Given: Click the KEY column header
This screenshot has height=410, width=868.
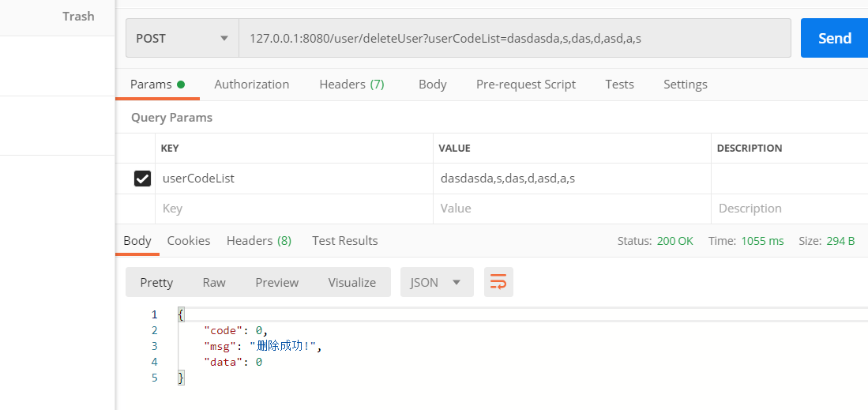Looking at the screenshot, I should pos(169,148).
